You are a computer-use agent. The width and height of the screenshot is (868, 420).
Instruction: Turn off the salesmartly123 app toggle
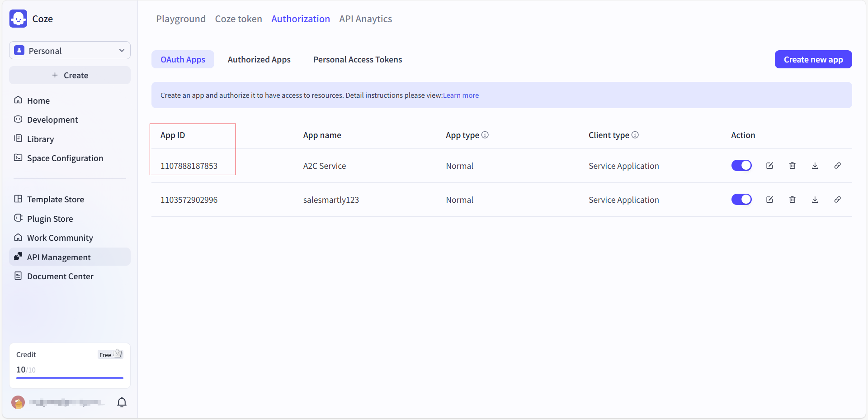pos(741,200)
